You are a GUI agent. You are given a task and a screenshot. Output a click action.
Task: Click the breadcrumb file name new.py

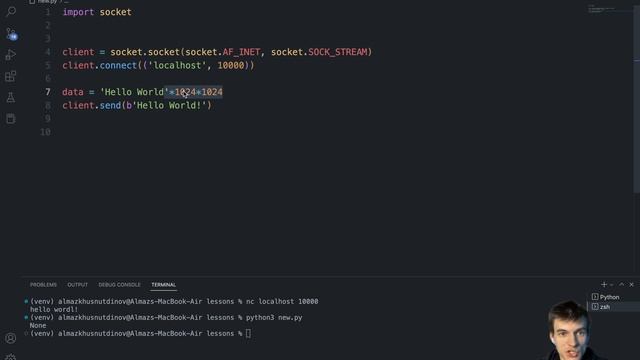coord(47,2)
